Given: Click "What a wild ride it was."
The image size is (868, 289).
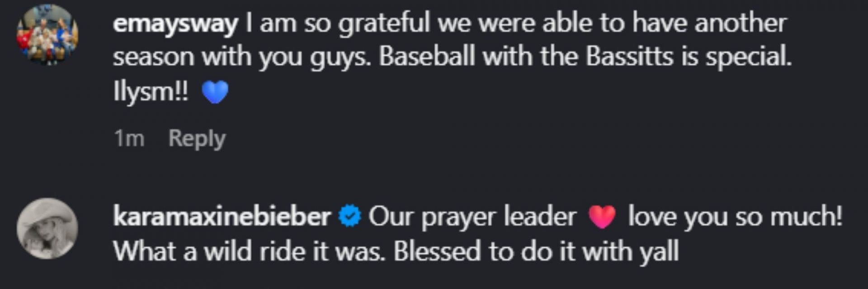Looking at the screenshot, I should pyautogui.click(x=249, y=251).
